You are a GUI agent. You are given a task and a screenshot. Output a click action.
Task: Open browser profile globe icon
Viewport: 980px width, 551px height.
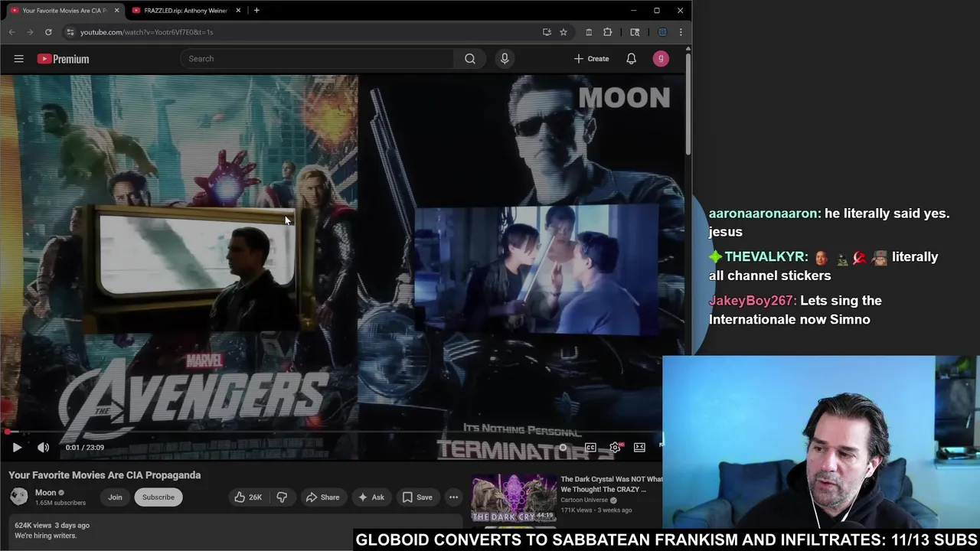(x=662, y=32)
